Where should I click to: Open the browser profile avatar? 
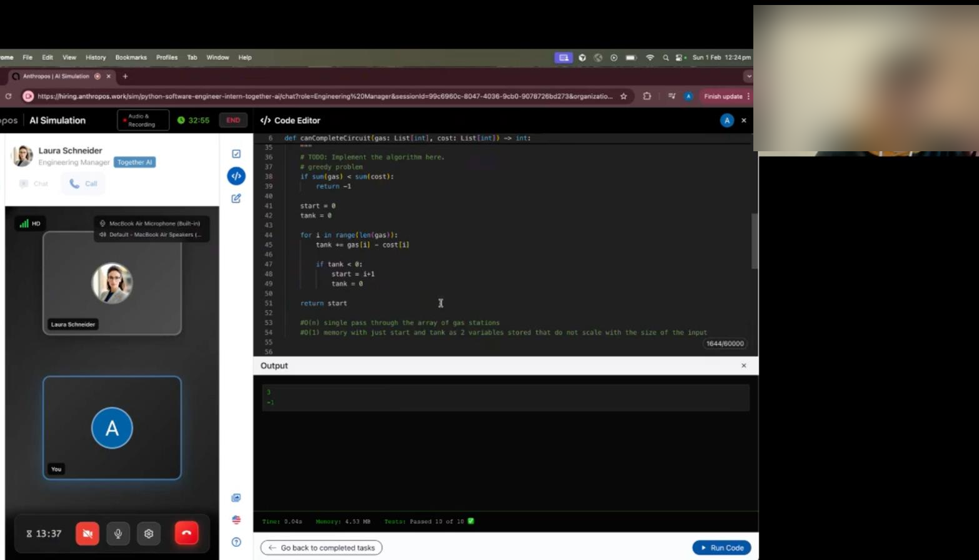[688, 96]
